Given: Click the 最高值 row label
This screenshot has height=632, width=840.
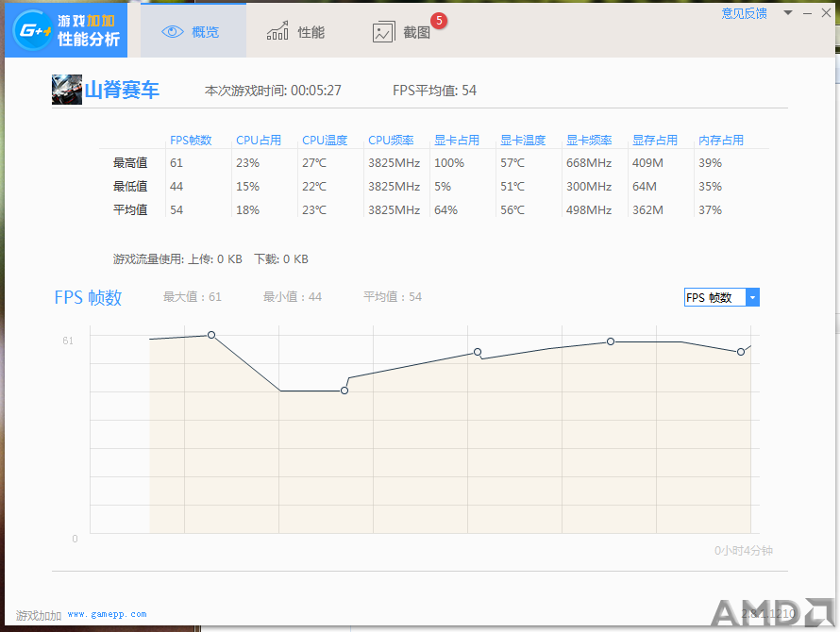Looking at the screenshot, I should click(x=130, y=163).
